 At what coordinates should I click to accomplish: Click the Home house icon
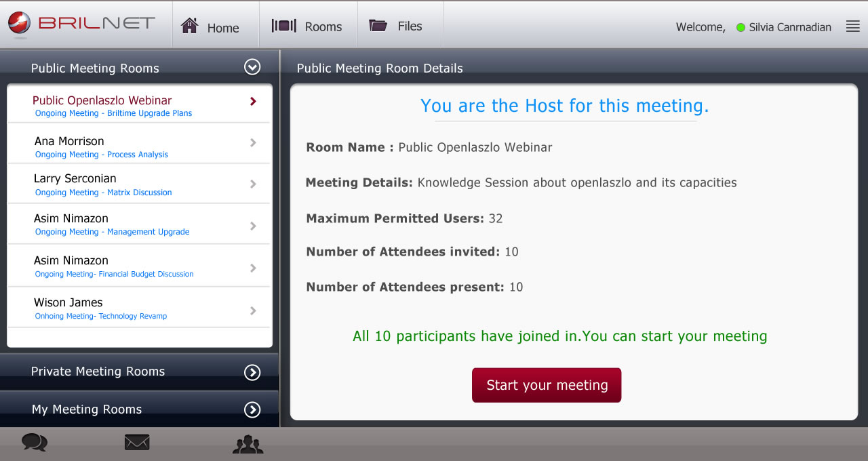189,26
